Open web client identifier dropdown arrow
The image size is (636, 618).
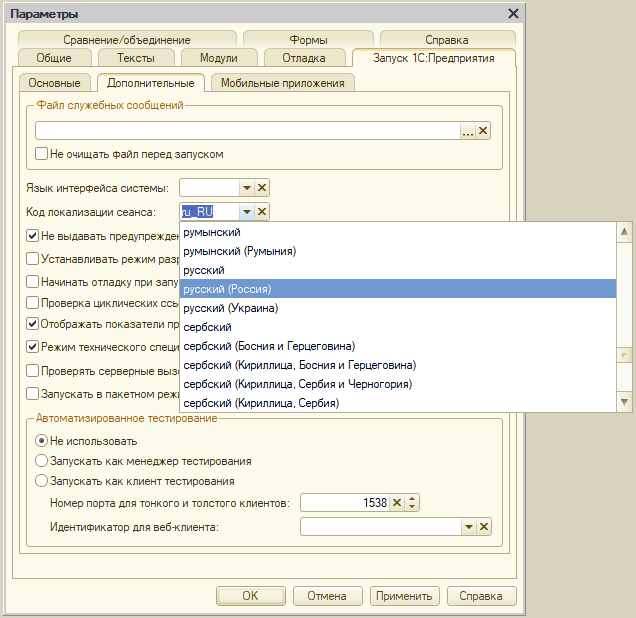tap(469, 527)
